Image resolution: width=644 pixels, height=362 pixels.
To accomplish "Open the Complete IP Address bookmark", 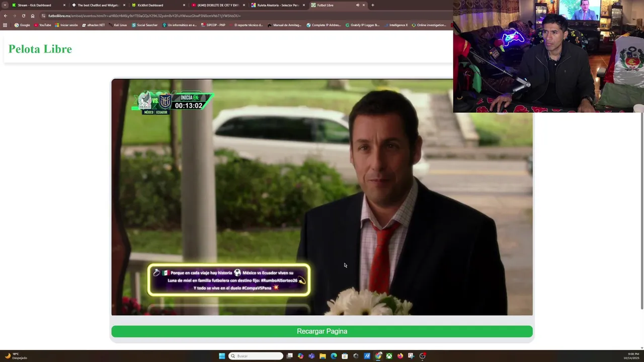I will coord(324,25).
